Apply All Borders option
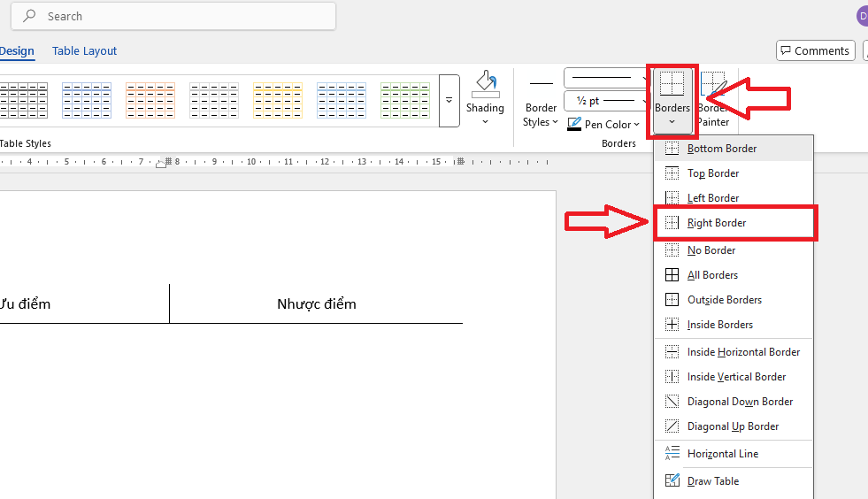Screen dimensions: 868x499 click(x=712, y=275)
